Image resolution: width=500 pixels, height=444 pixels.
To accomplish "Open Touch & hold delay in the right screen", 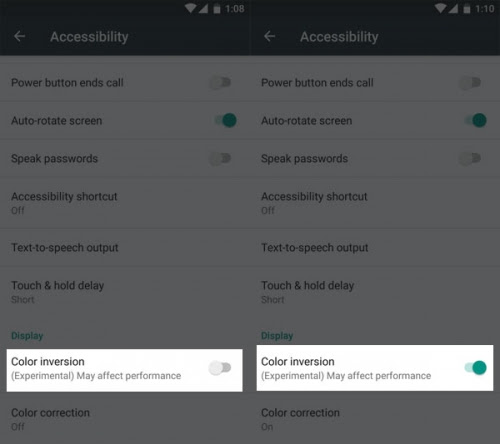I will point(375,292).
